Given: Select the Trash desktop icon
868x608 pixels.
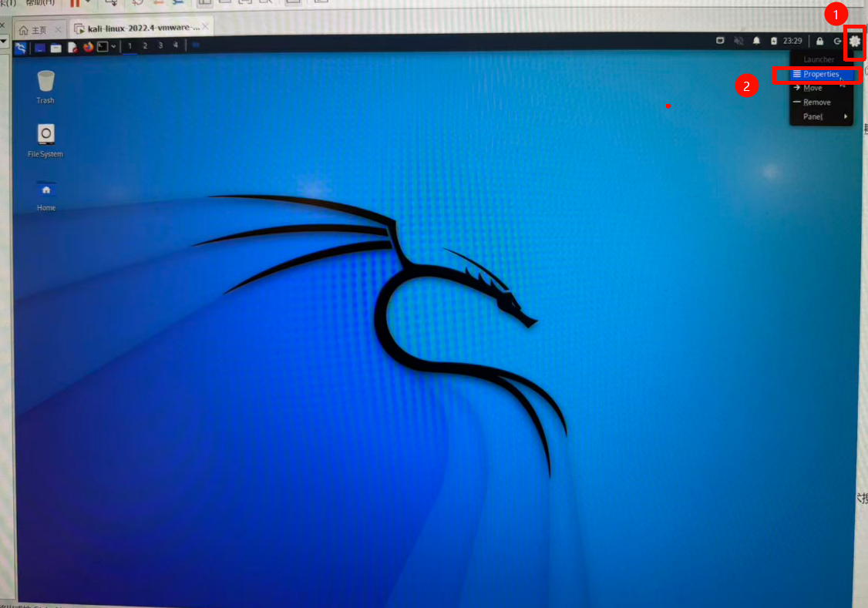Looking at the screenshot, I should point(45,87).
